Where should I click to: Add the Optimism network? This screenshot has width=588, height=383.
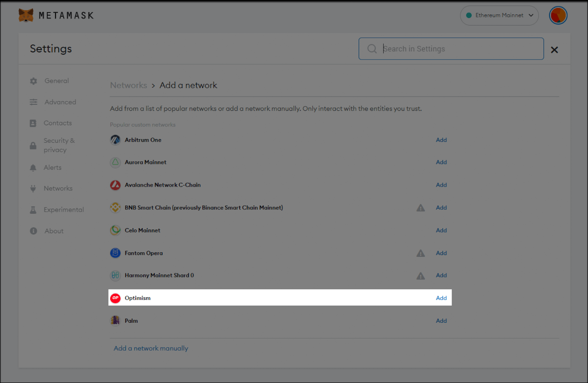click(x=441, y=298)
